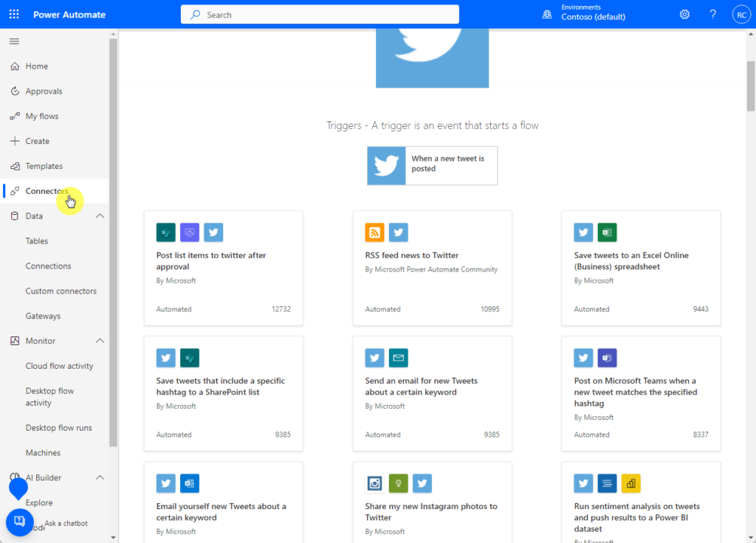756x543 pixels.
Task: Click the Approvals icon in sidebar
Action: tap(15, 91)
